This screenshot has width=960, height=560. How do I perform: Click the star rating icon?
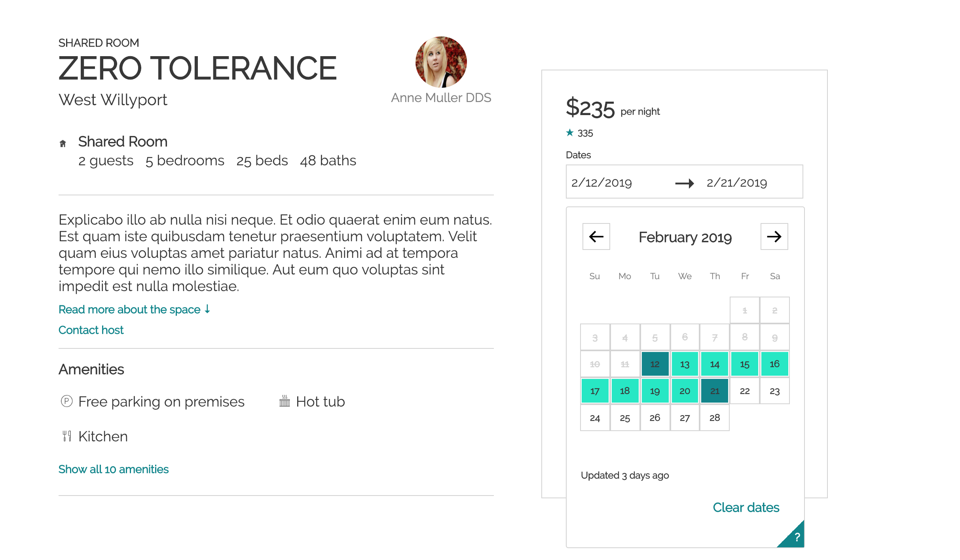(569, 133)
